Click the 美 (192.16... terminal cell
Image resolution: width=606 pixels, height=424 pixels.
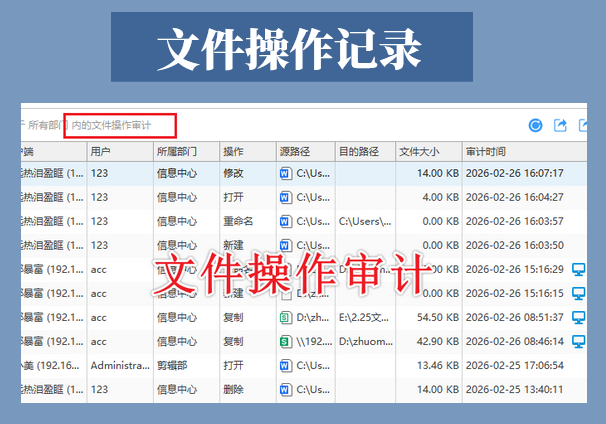pyautogui.click(x=53, y=365)
